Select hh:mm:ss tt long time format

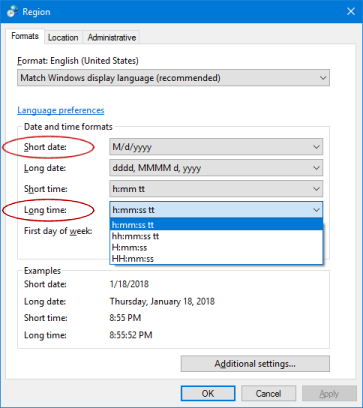click(x=216, y=236)
